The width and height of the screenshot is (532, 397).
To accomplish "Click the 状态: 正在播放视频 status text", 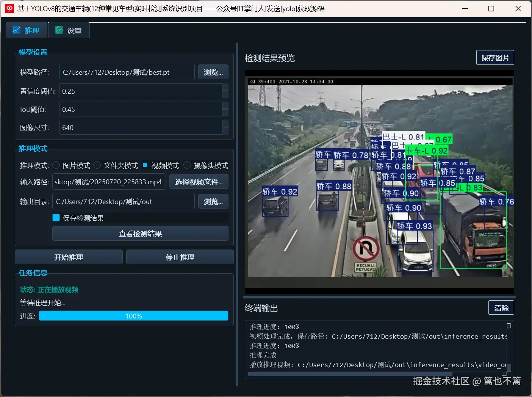I will click(49, 289).
